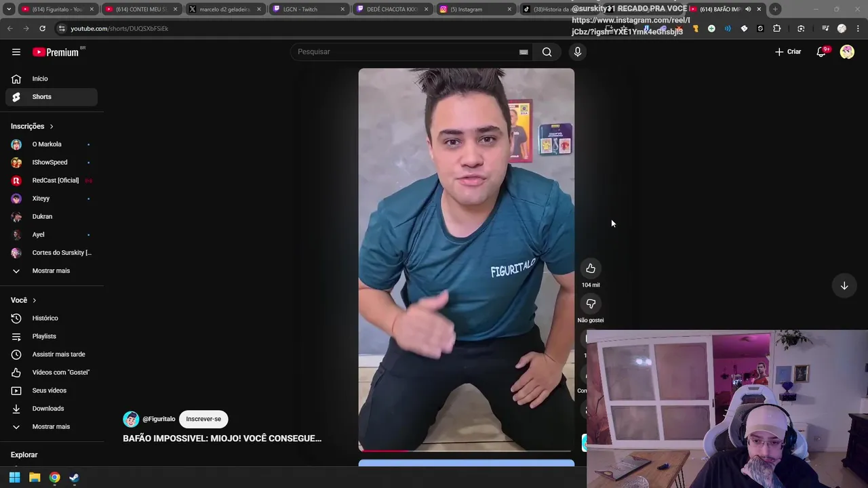868x488 pixels.
Task: View site information icon in address bar
Action: pos(62,28)
